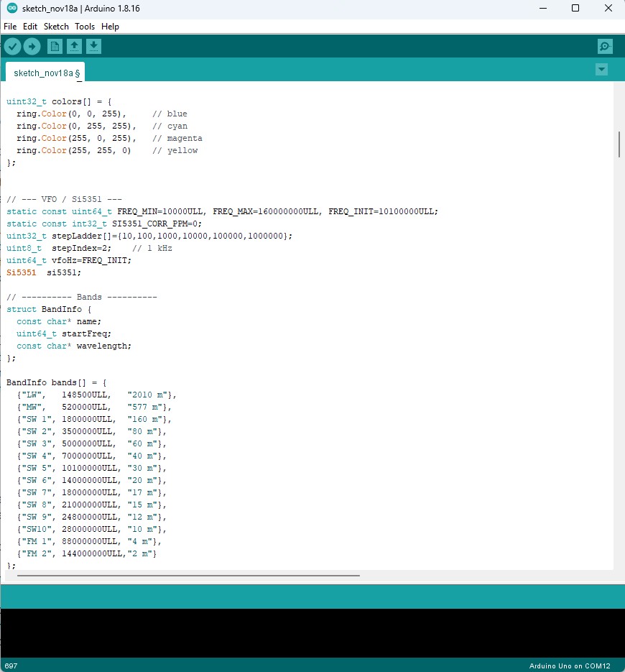Open the Edit menu

pos(30,27)
